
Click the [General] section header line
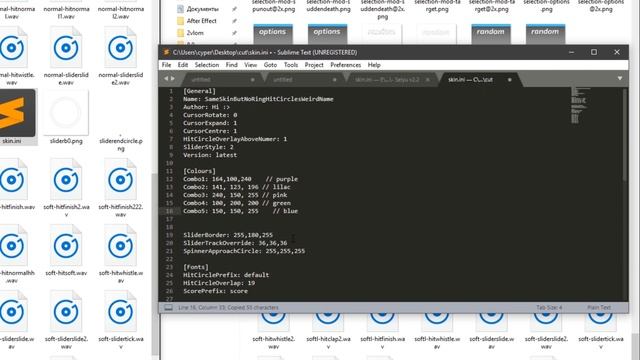click(x=199, y=91)
